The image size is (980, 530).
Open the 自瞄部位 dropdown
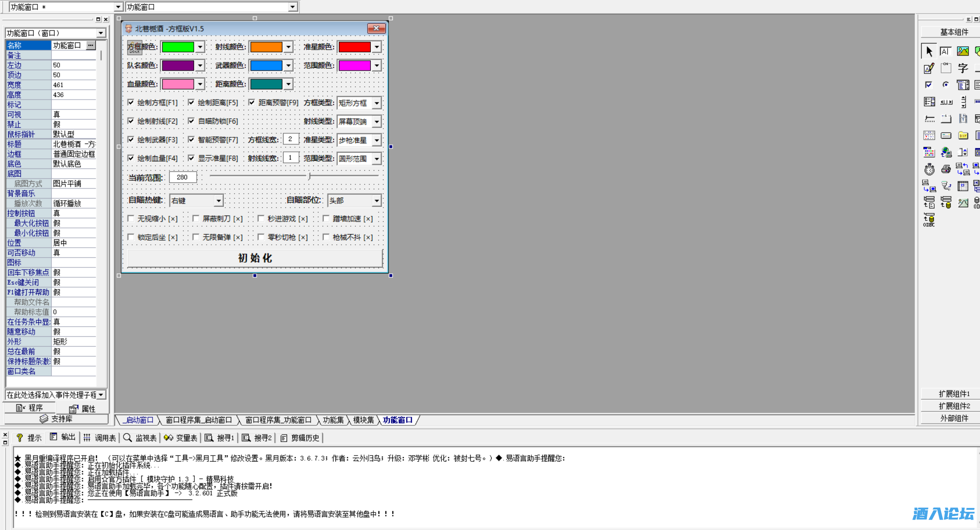[375, 200]
